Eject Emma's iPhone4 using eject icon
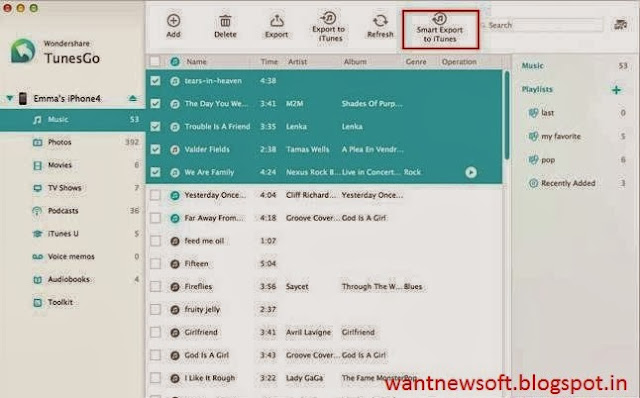The height and width of the screenshot is (398, 640). (133, 98)
